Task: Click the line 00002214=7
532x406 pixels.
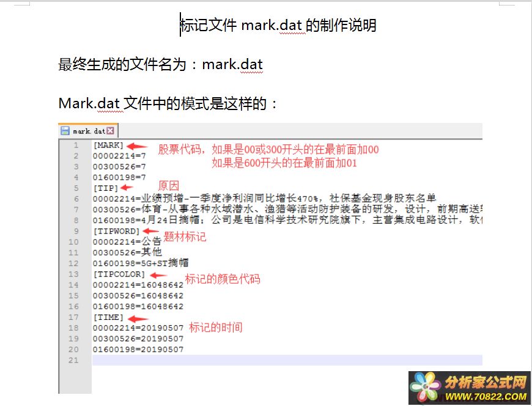Action: (119, 156)
